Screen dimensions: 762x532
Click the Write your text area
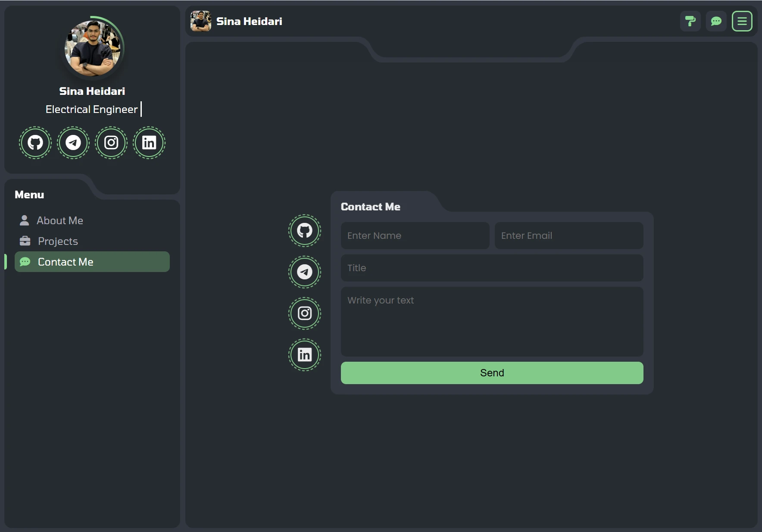[x=492, y=321]
